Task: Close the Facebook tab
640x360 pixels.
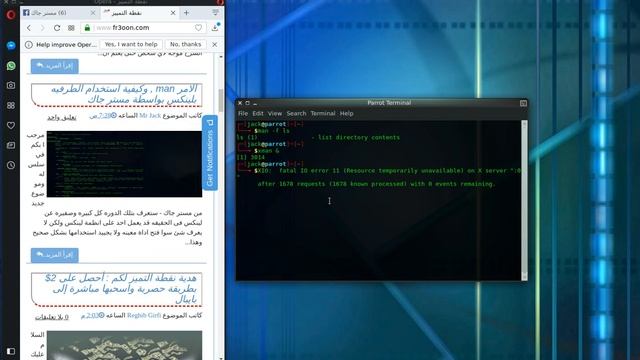Action: (93, 13)
